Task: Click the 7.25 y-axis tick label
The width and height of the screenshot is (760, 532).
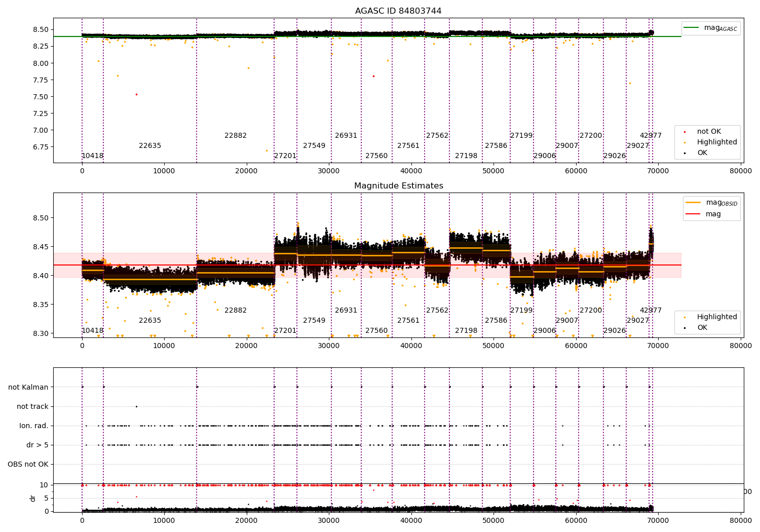Action: (x=41, y=114)
